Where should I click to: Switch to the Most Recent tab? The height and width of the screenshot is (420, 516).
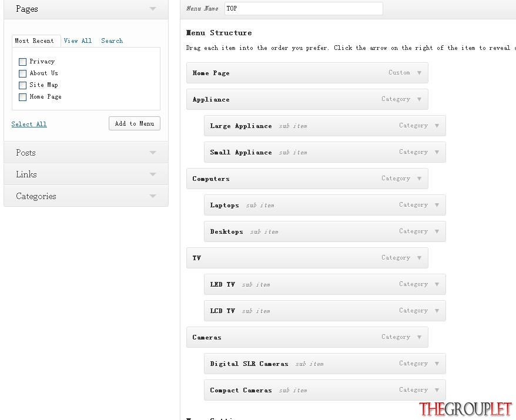(x=34, y=41)
